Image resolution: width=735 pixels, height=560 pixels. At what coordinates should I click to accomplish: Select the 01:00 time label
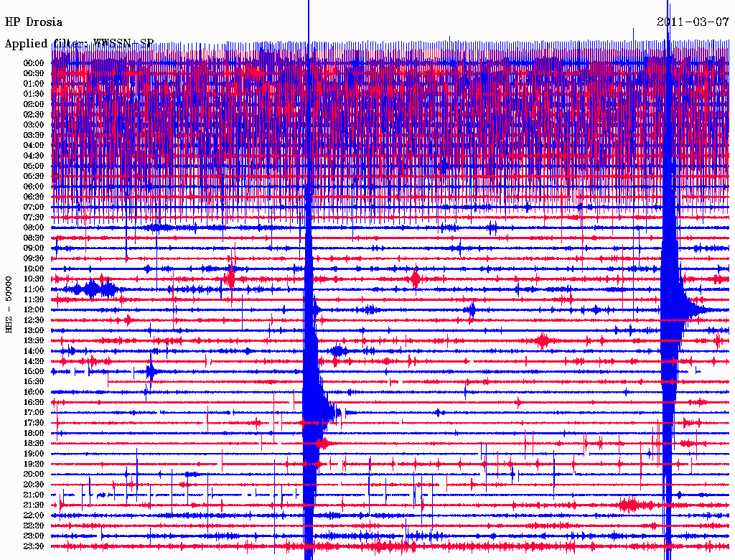(34, 83)
